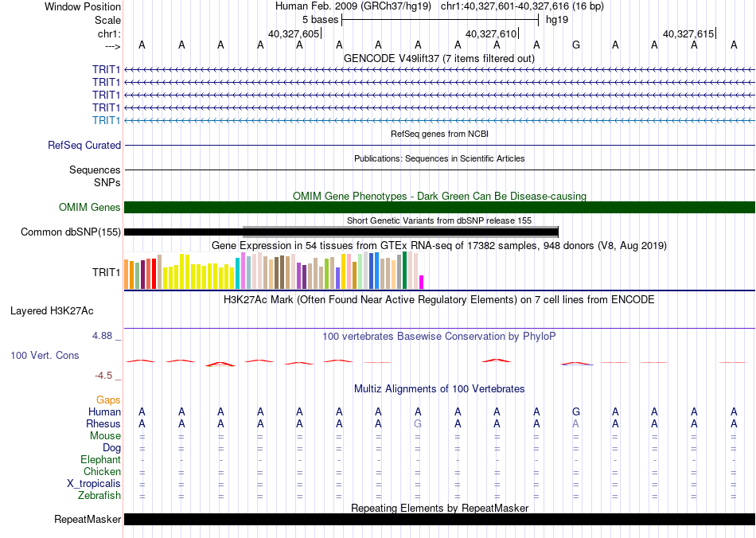This screenshot has height=538, width=756.
Task: Click the RefSeq Curated track label
Action: point(84,145)
